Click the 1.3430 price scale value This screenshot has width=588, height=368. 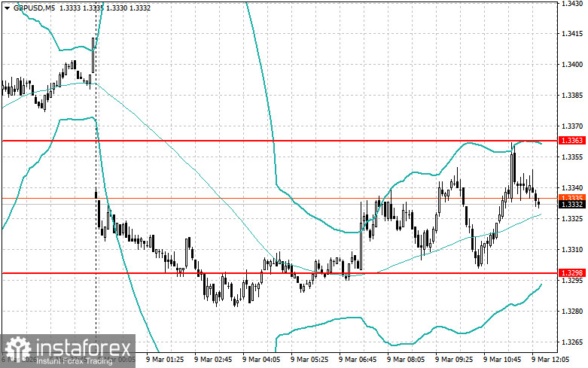click(x=572, y=3)
